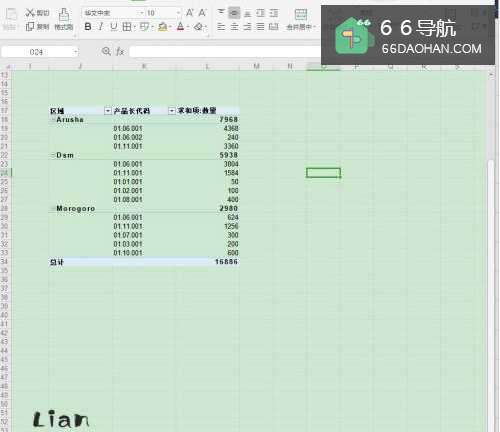The height and width of the screenshot is (432, 500).
Task: Toggle bold formatting button
Action: point(88,26)
